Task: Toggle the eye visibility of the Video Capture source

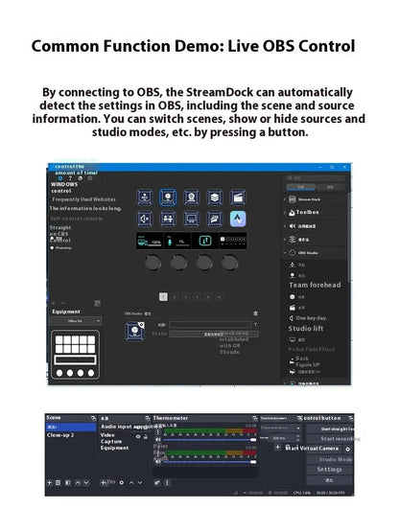Action: (x=138, y=437)
